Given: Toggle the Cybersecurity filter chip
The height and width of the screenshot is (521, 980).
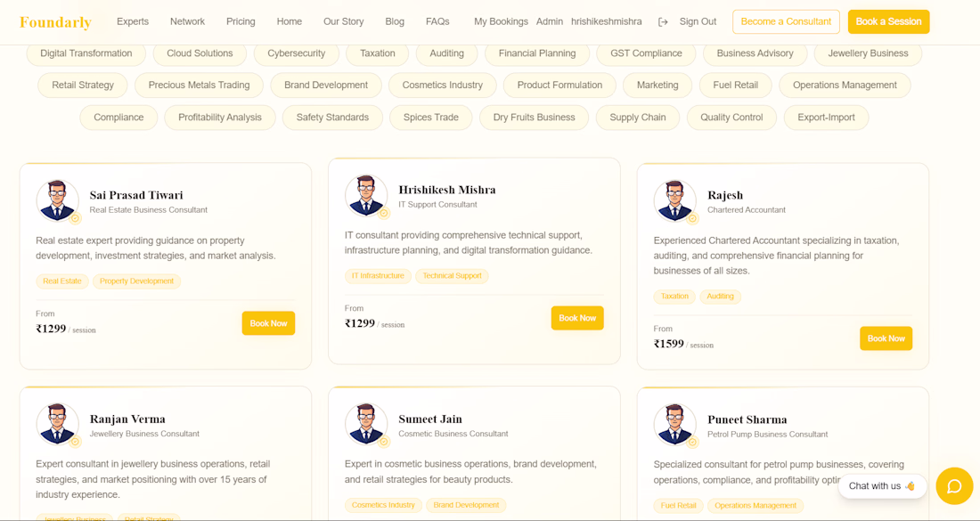Looking at the screenshot, I should (x=297, y=53).
